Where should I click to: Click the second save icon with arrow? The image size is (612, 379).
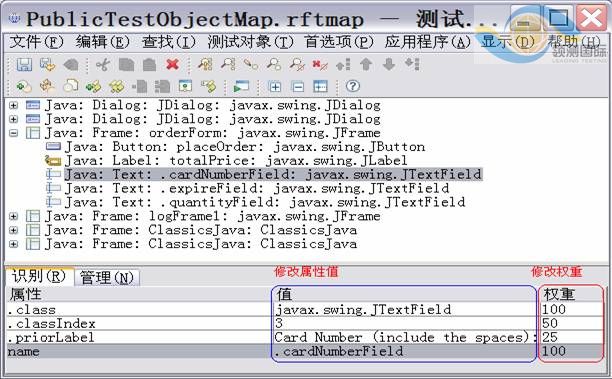48,64
